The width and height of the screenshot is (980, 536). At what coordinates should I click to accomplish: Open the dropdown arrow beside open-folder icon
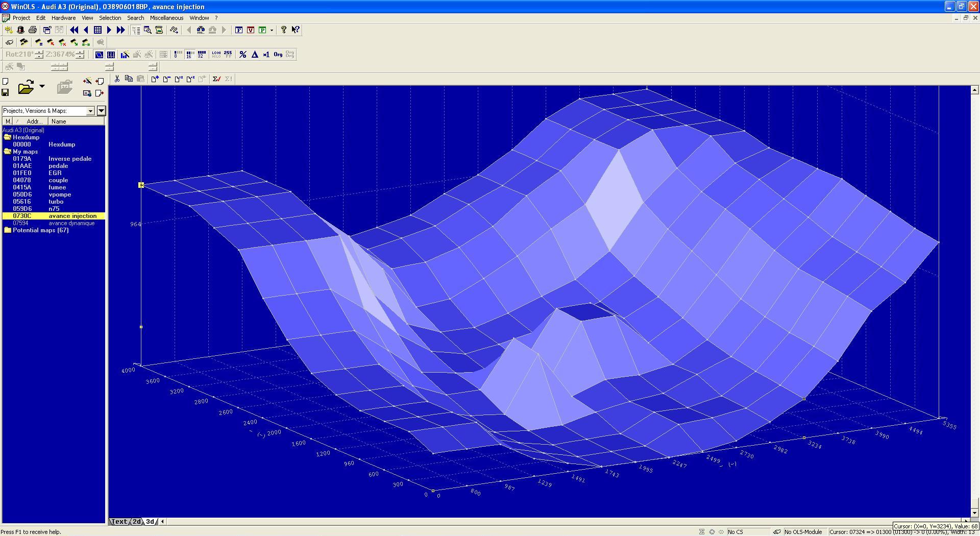tap(42, 87)
